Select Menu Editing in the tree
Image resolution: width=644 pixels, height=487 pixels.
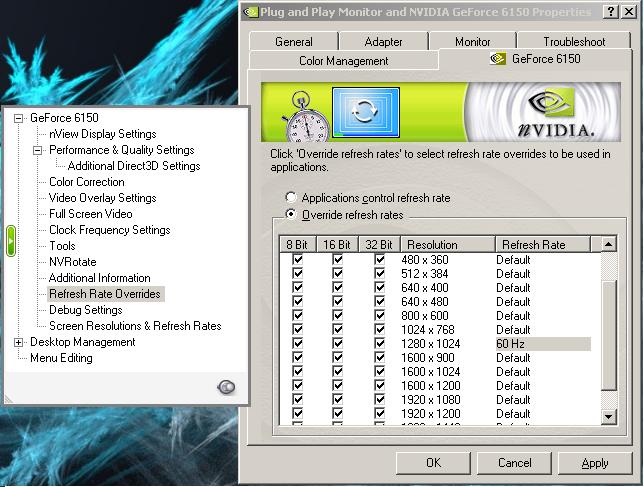coord(61,358)
